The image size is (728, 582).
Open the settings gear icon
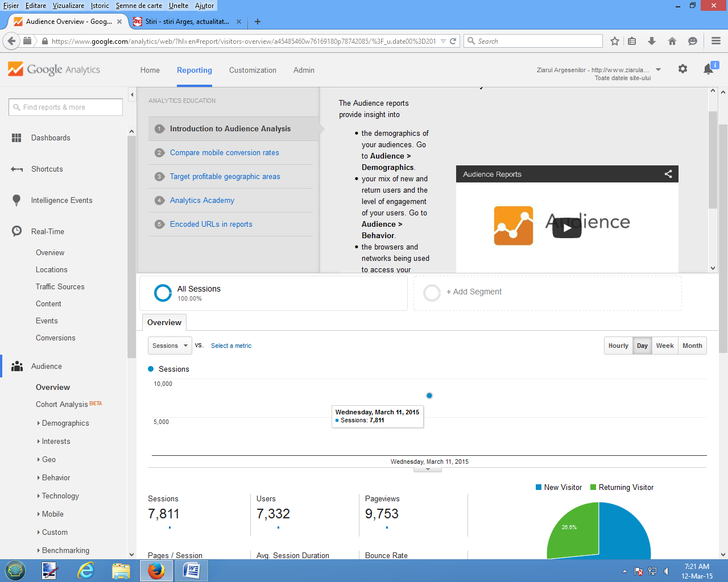(682, 69)
